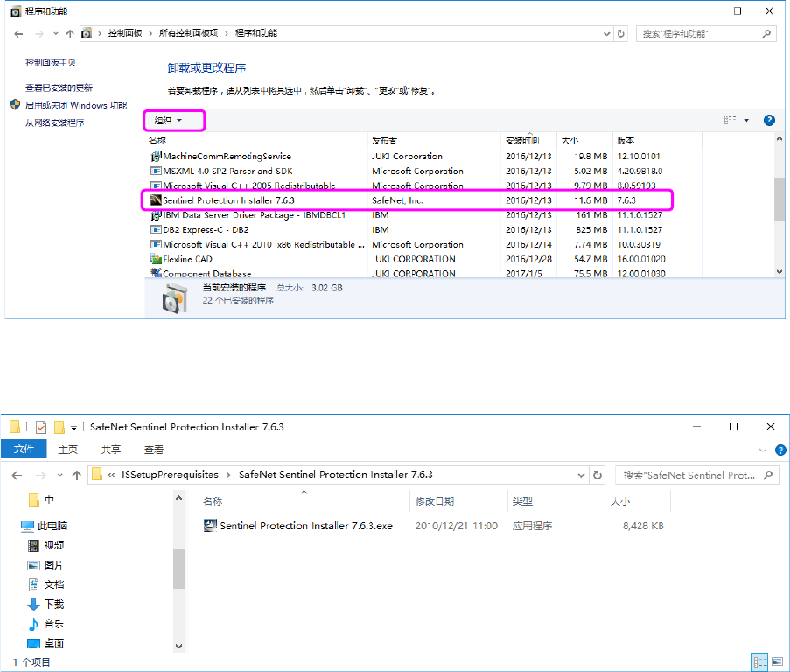Click New folder quick access icon in Explorer title
This screenshot has height=672, width=790.
[59, 427]
